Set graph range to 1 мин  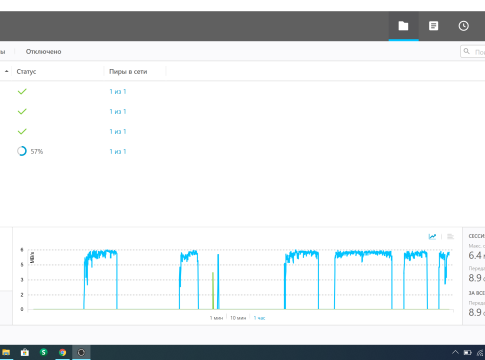pyautogui.click(x=216, y=318)
